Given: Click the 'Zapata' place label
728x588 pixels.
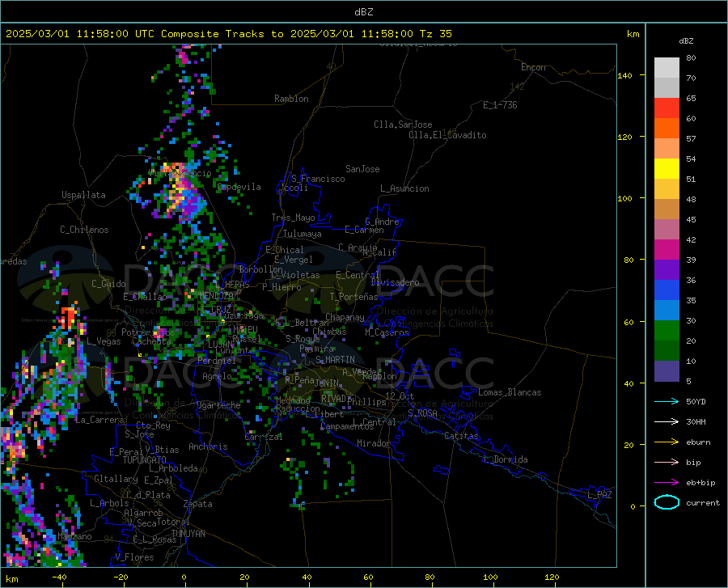Looking at the screenshot, I should coord(198,504).
